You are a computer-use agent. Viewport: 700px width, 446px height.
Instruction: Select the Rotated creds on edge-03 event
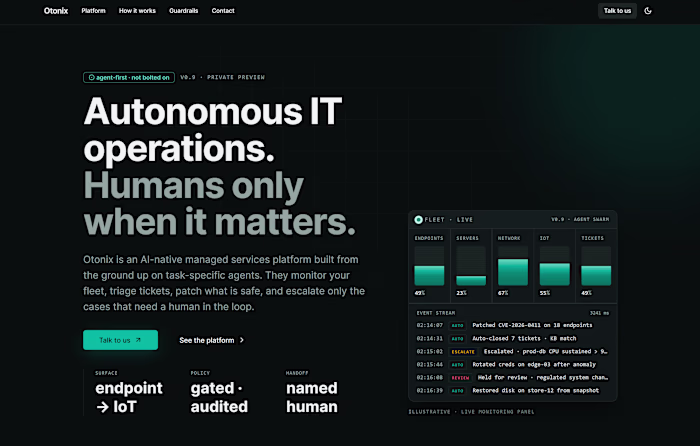pos(534,364)
